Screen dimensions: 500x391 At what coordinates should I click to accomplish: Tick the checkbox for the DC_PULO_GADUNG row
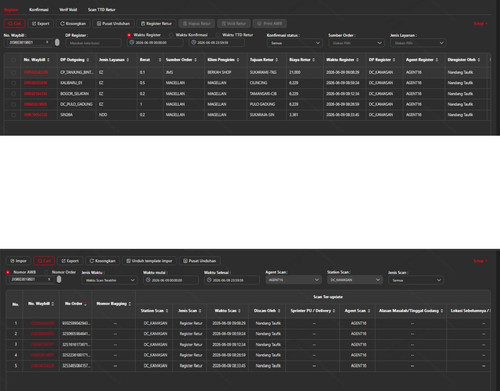point(13,104)
